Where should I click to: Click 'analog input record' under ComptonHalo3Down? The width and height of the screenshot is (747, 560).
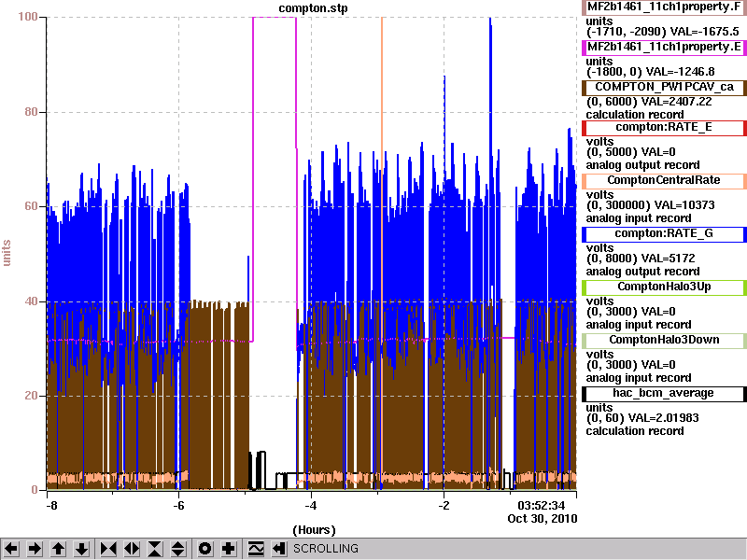pos(639,378)
